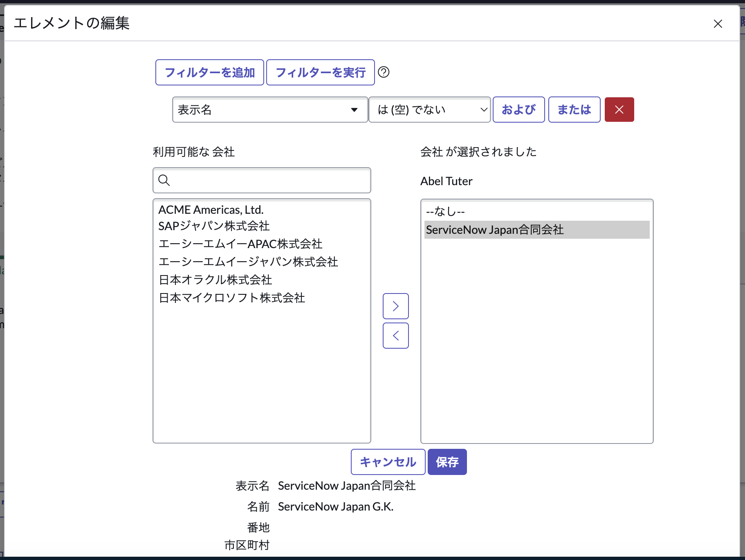Click the right arrow to add selection
The image size is (745, 560).
[395, 306]
